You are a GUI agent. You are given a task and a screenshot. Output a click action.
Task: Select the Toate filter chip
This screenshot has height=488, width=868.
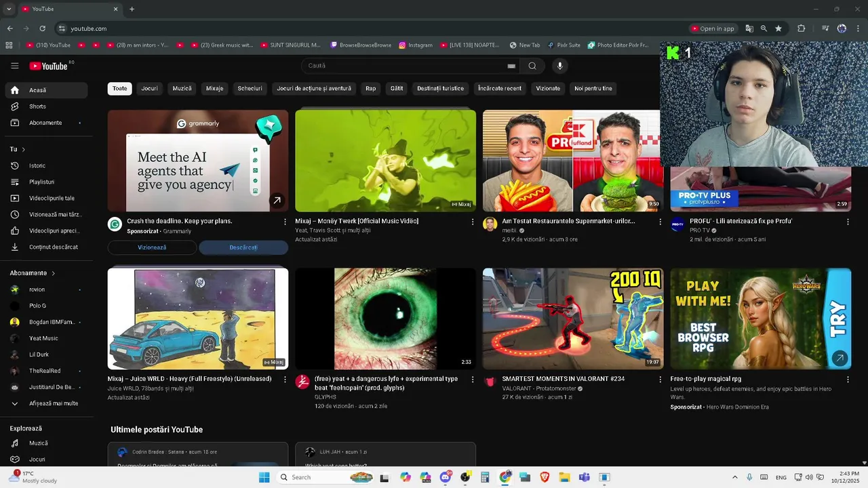click(119, 89)
